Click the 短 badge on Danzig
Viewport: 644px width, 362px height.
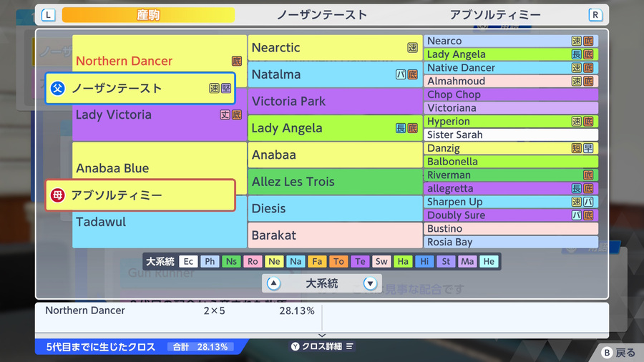(576, 148)
